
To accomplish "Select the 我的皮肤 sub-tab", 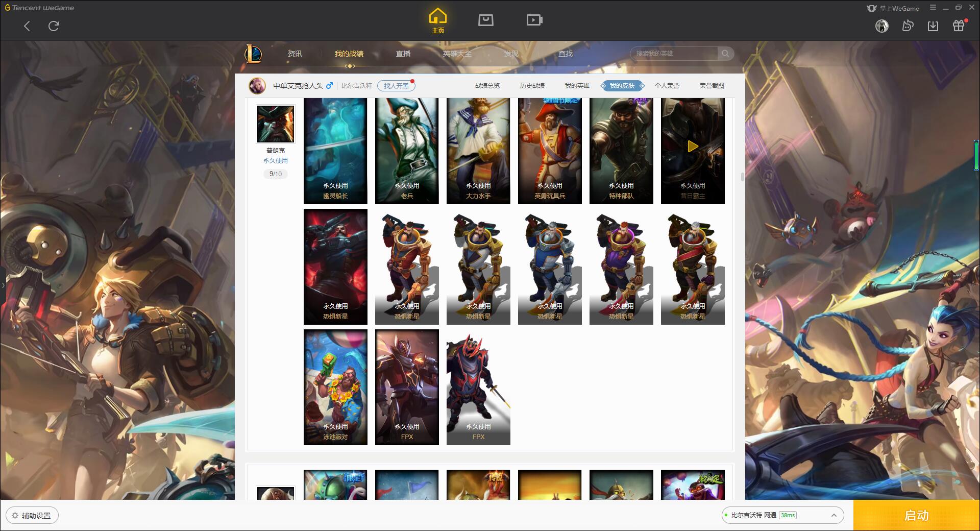I will pyautogui.click(x=622, y=86).
